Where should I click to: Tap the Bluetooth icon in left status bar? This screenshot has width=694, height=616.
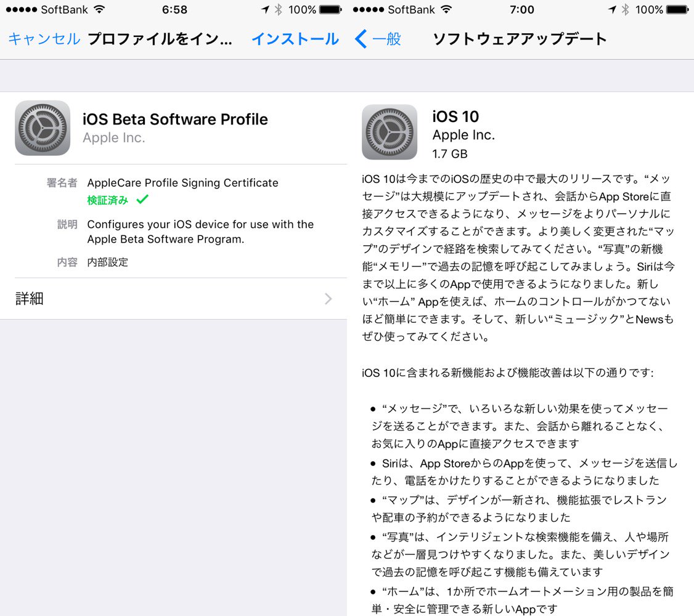pos(279,10)
